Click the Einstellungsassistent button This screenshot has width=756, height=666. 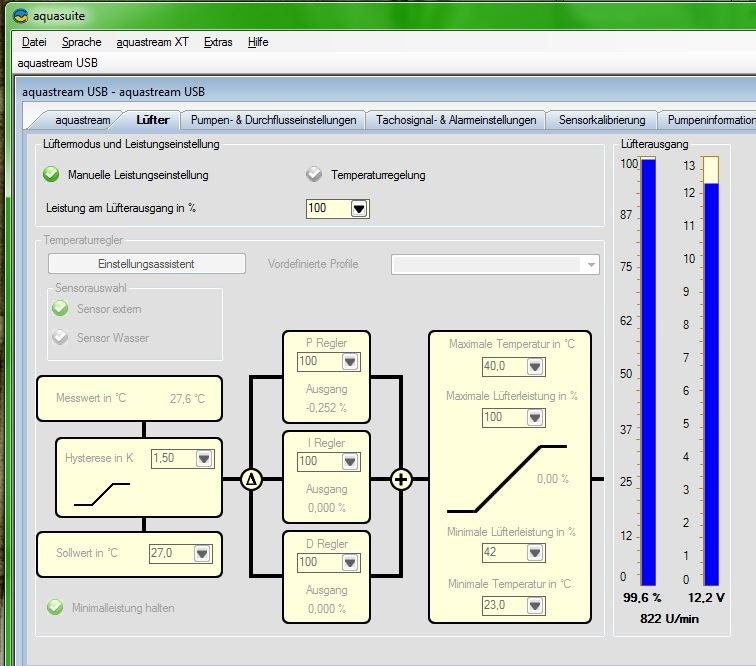tap(147, 264)
